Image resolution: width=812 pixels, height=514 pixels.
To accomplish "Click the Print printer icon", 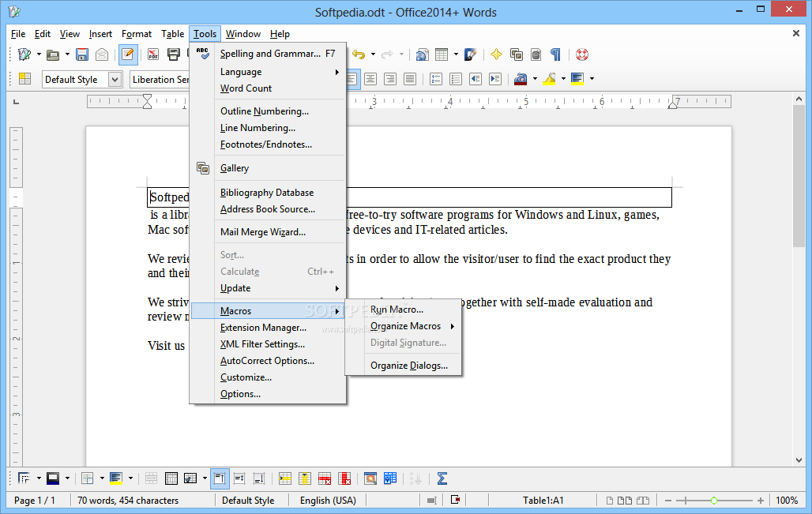I will pyautogui.click(x=174, y=54).
